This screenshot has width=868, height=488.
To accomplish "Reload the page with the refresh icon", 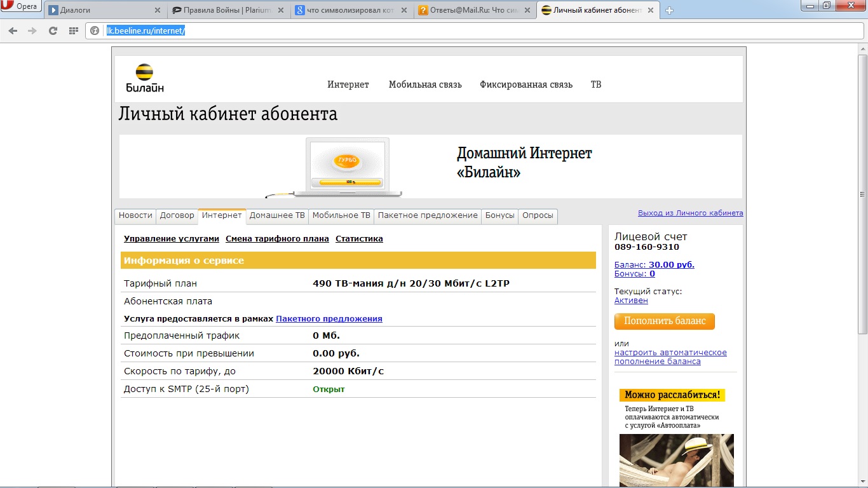I will click(x=53, y=30).
